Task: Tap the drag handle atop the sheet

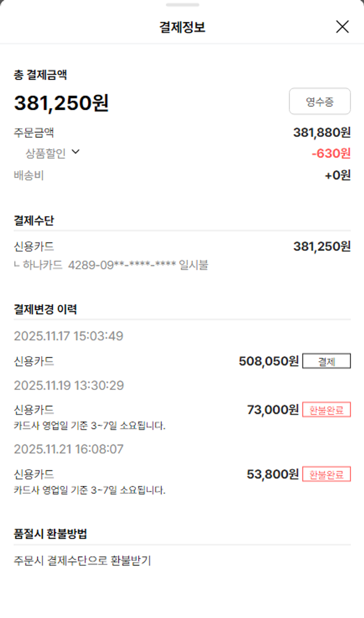Action: point(182,5)
